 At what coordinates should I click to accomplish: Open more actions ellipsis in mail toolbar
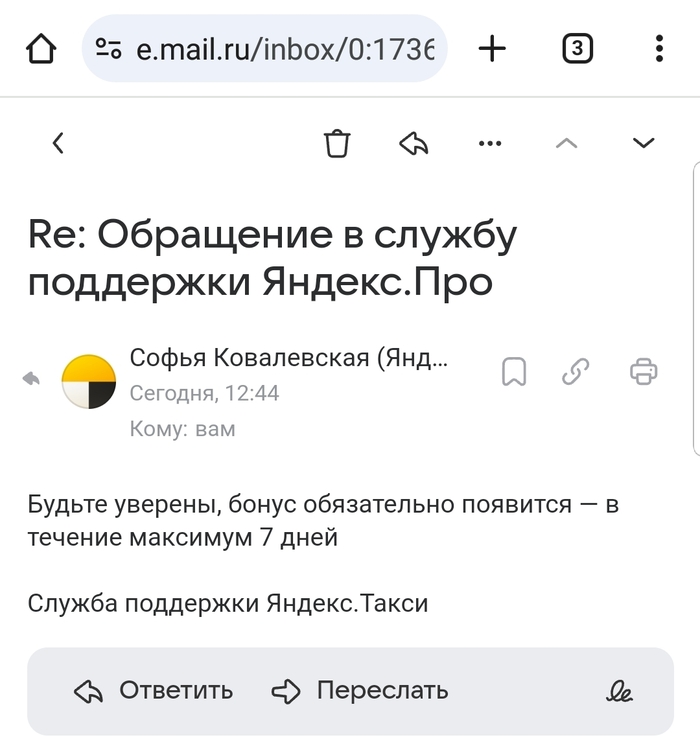pos(490,143)
